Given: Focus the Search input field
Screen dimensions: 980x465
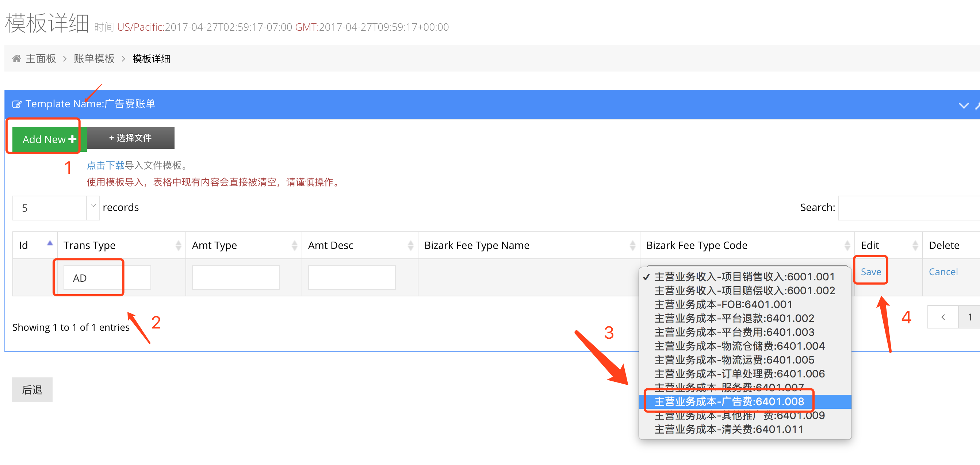Looking at the screenshot, I should point(909,208).
